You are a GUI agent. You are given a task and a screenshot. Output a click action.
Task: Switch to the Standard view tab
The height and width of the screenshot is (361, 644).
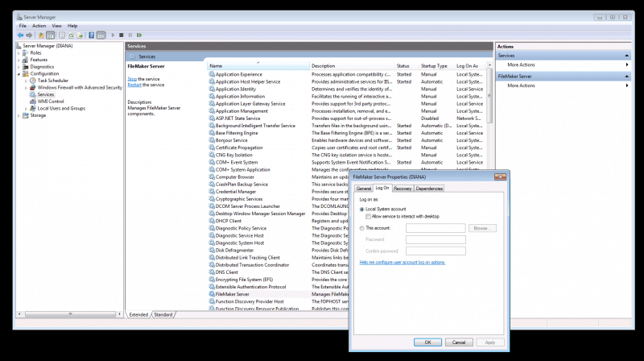pyautogui.click(x=163, y=314)
